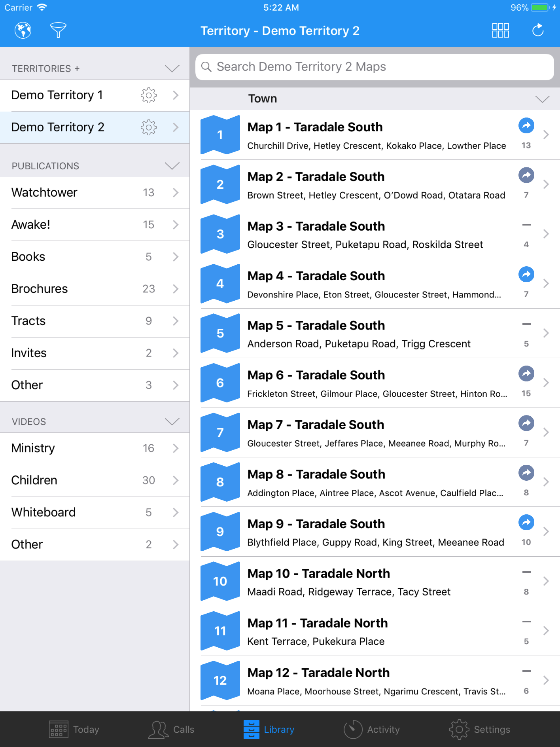This screenshot has height=747, width=560.
Task: Tap the dash status icon on Map 5
Action: point(526,324)
